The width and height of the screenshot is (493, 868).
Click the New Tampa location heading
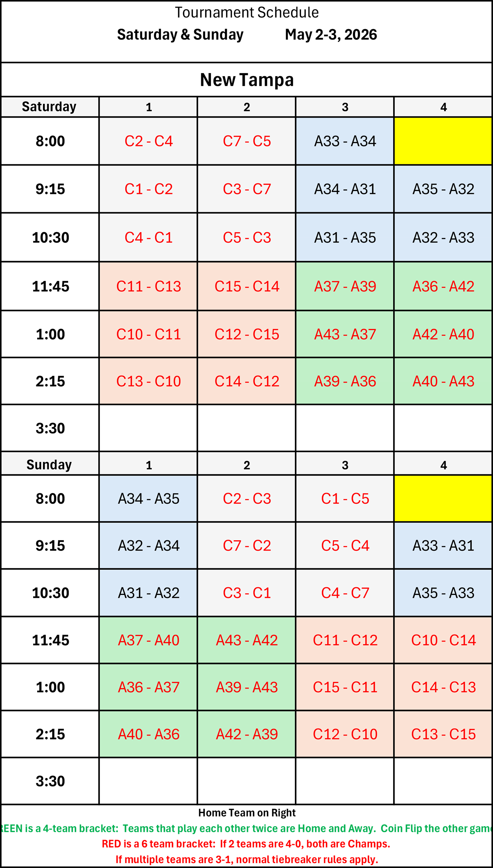click(x=246, y=80)
